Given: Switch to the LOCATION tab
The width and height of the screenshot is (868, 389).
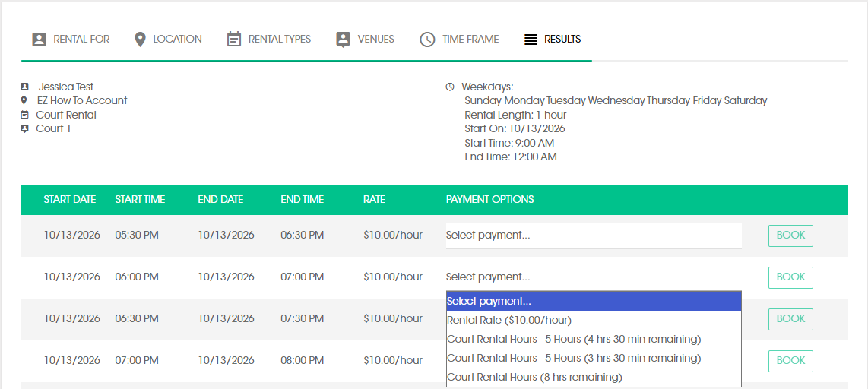Looking at the screenshot, I should (168, 40).
